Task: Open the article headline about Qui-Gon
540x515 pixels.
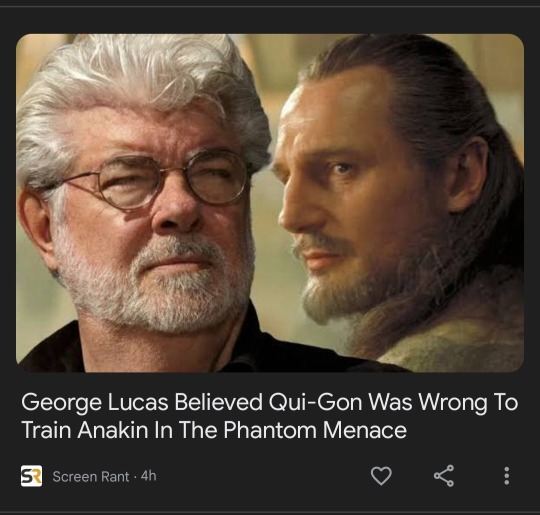Action: tap(270, 416)
